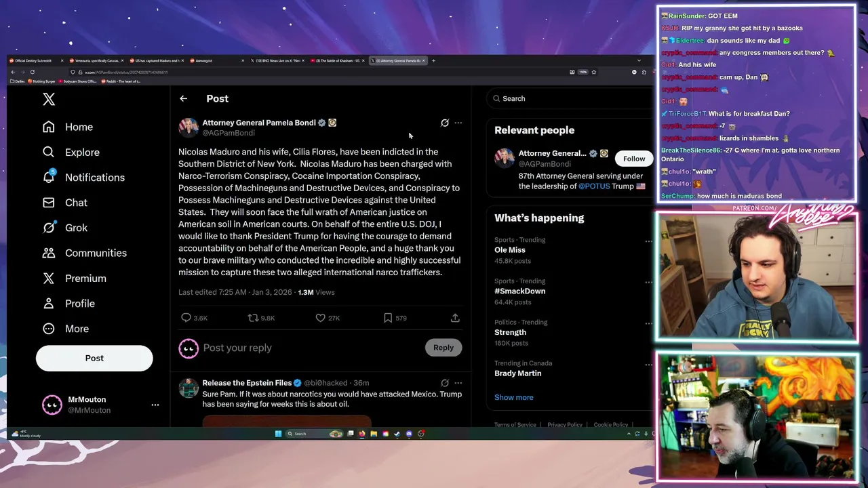Click the browser address bar URL
The image size is (868, 488).
[126, 72]
